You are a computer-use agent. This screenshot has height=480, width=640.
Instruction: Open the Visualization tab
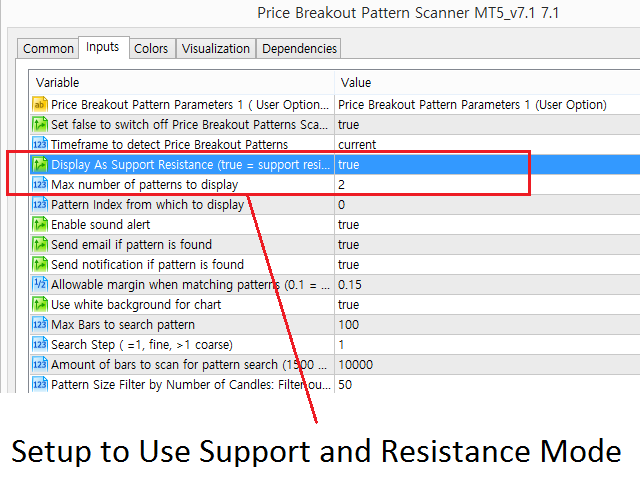(x=216, y=49)
